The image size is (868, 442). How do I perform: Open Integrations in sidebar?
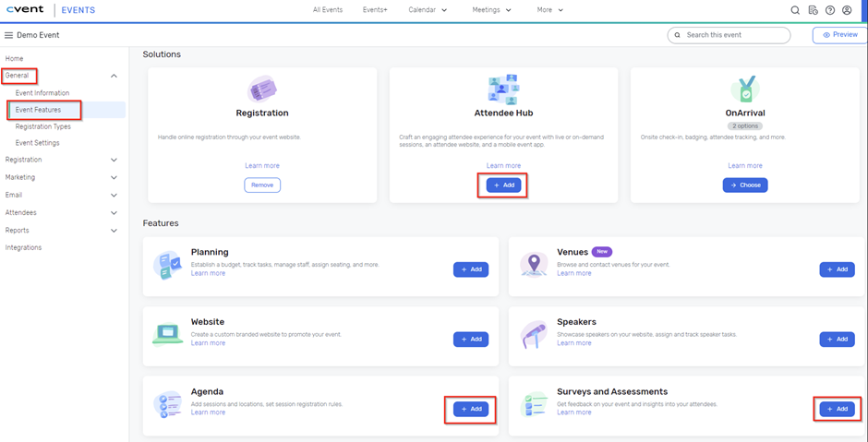tap(23, 247)
